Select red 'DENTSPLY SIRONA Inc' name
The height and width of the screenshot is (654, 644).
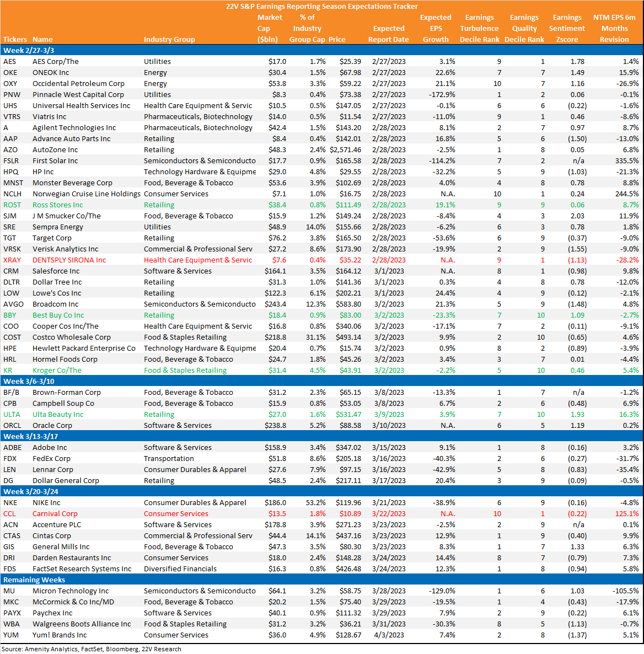(69, 260)
